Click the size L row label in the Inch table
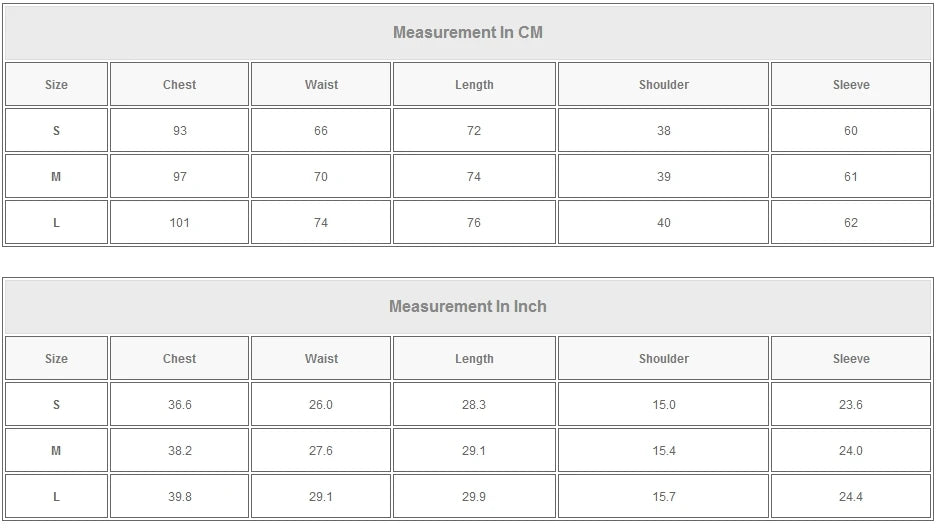 point(56,497)
